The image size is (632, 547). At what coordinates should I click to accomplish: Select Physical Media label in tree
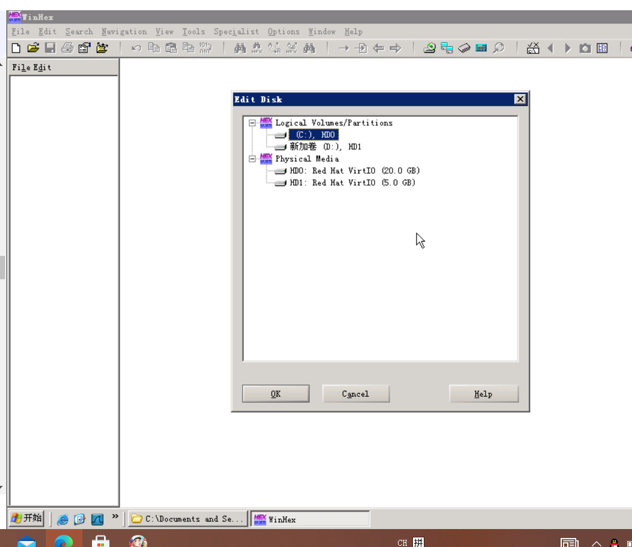tap(307, 159)
